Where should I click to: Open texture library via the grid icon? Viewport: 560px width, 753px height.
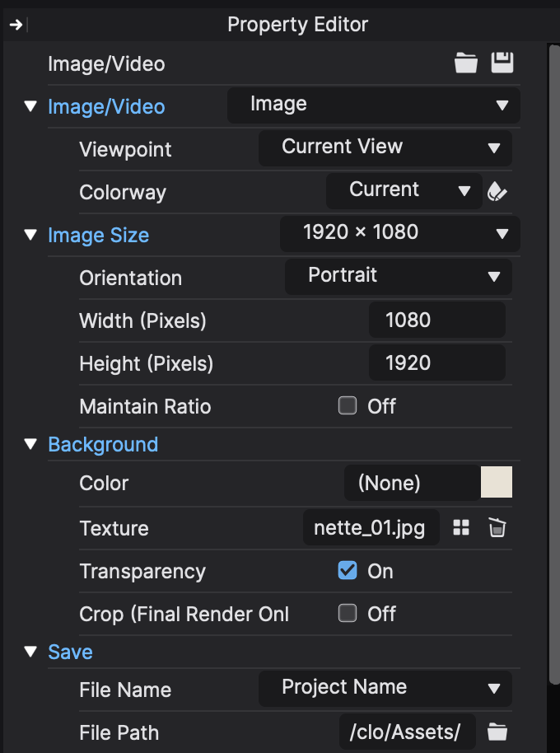(x=460, y=527)
